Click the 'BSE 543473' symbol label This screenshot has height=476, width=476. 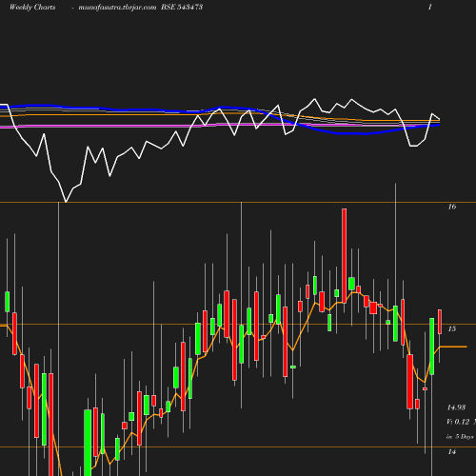click(182, 8)
